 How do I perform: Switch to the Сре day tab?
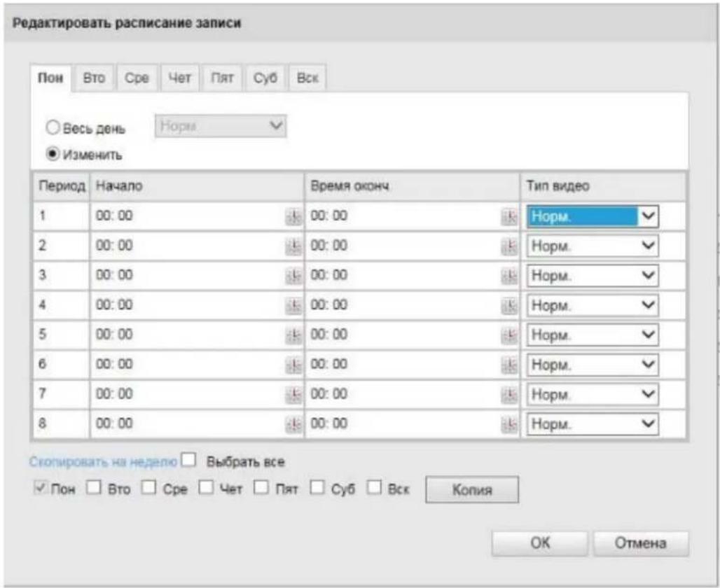coord(137,78)
